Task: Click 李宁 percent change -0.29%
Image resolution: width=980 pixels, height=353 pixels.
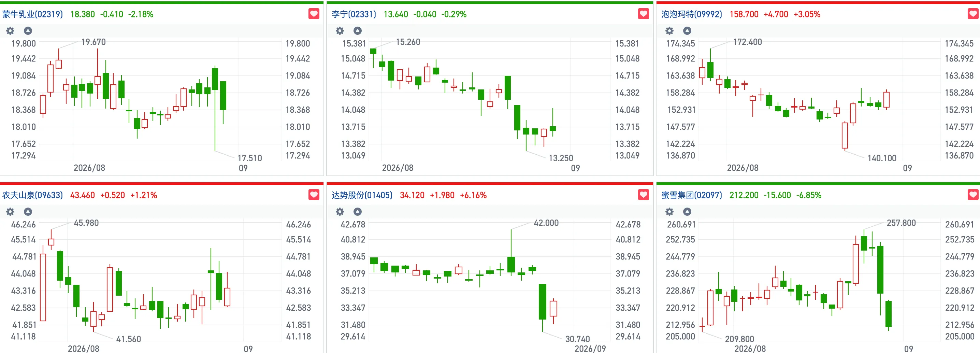Action: tap(454, 14)
